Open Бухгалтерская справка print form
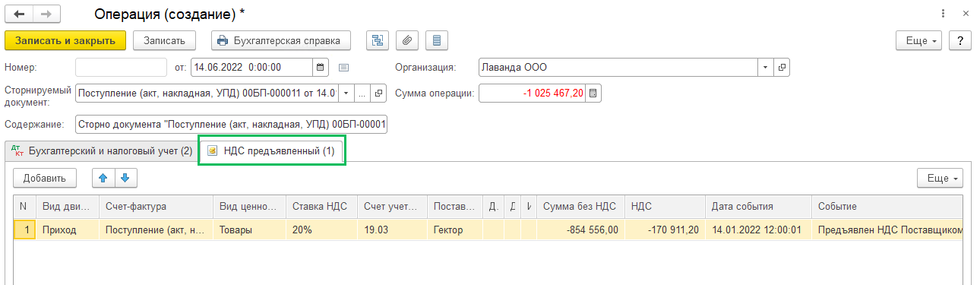980x285 pixels. click(x=280, y=40)
